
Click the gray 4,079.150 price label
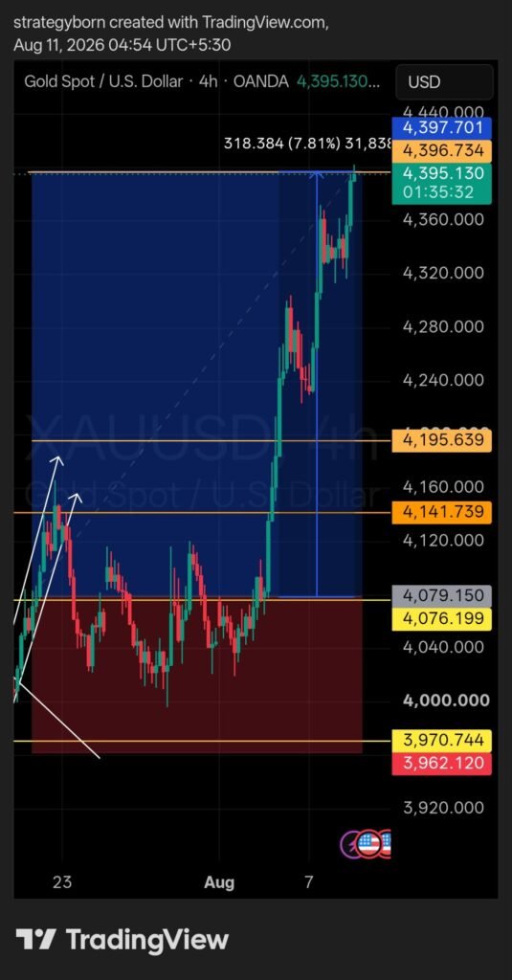[441, 596]
